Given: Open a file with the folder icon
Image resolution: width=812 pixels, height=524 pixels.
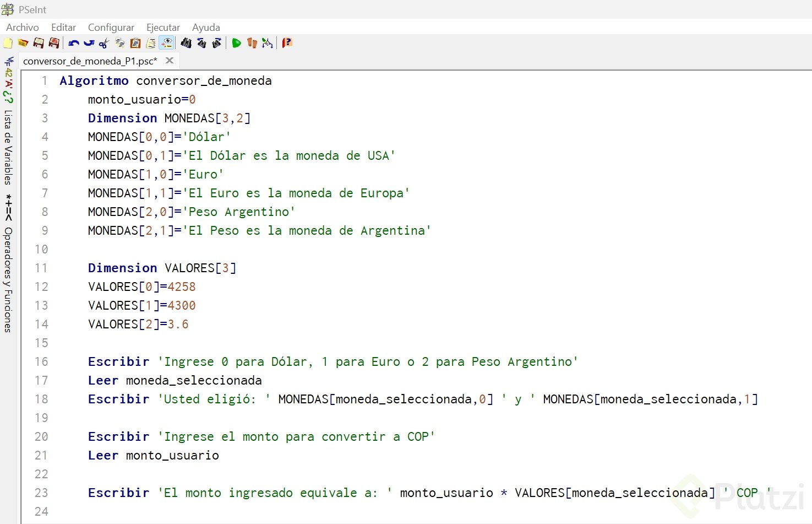Looking at the screenshot, I should 23,43.
